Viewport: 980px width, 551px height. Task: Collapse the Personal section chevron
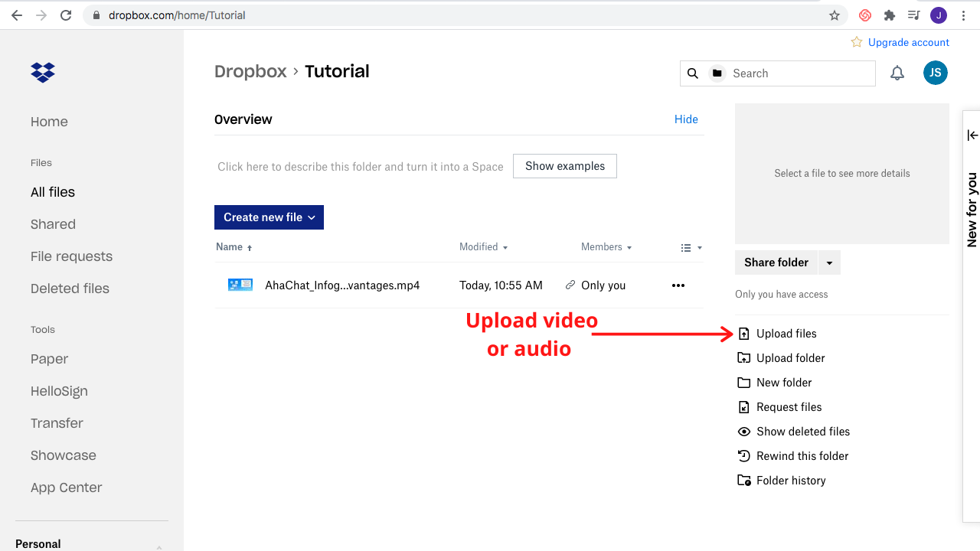click(159, 546)
